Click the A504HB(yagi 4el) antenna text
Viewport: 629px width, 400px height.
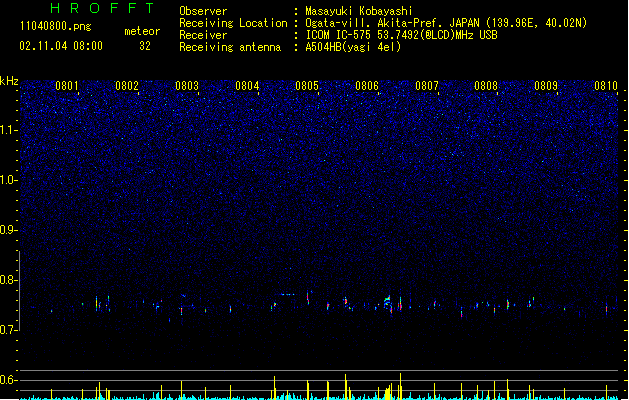(353, 47)
